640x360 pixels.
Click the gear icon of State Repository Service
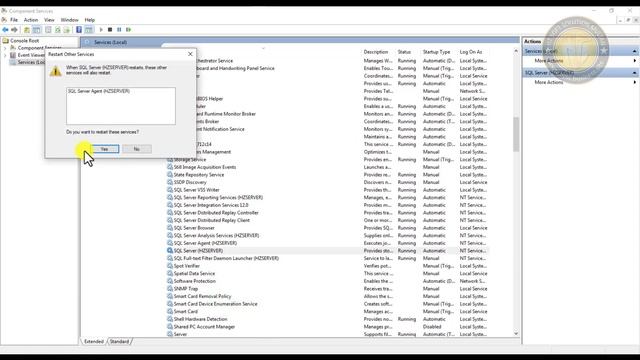click(170, 175)
